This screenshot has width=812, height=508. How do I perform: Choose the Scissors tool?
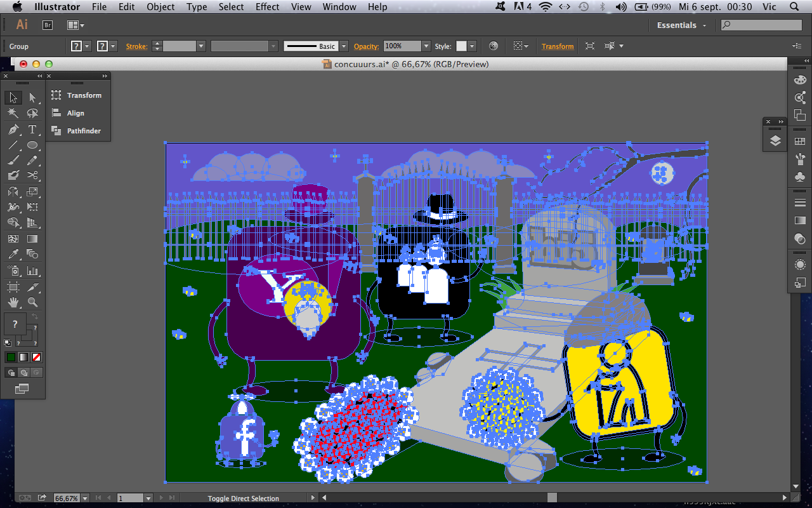click(x=32, y=175)
